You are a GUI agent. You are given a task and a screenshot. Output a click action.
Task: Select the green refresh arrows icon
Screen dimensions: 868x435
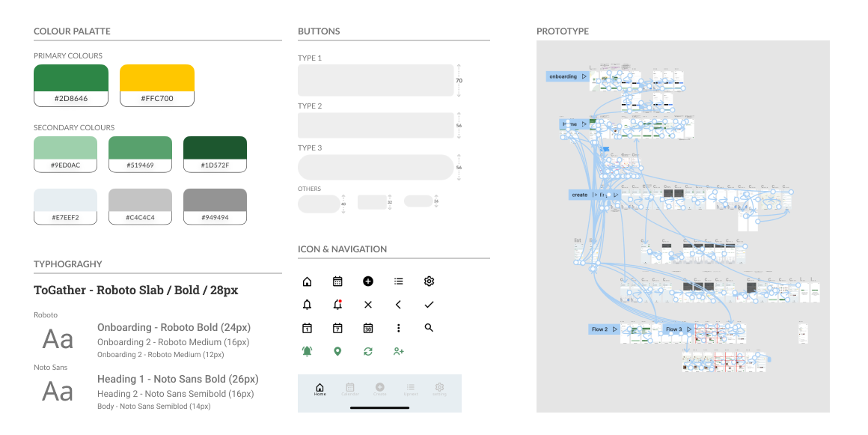(x=368, y=351)
